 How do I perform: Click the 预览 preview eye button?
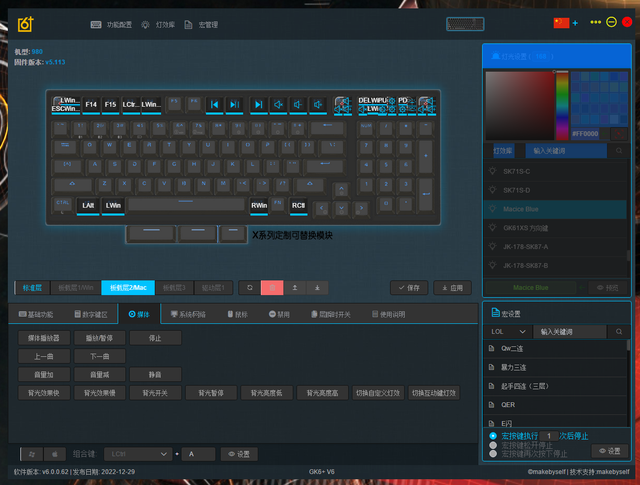click(608, 288)
